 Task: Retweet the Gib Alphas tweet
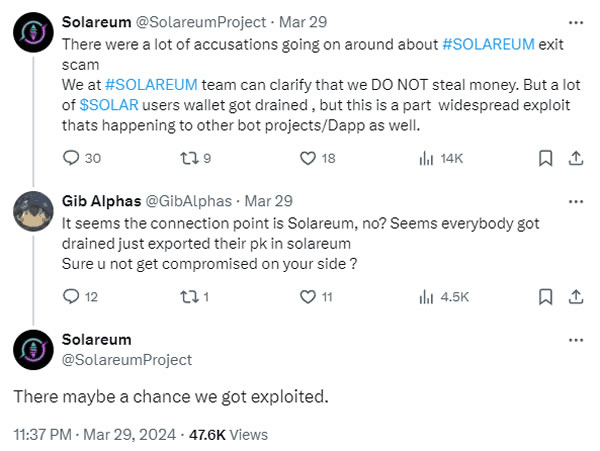pos(188,296)
